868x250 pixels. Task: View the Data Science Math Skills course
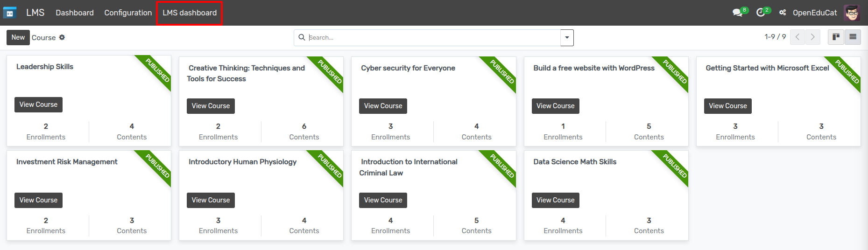point(555,200)
